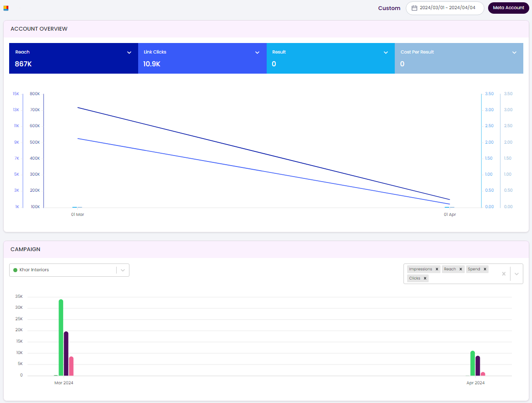
Task: Remove the Spend metric chip
Action: pyautogui.click(x=486, y=269)
